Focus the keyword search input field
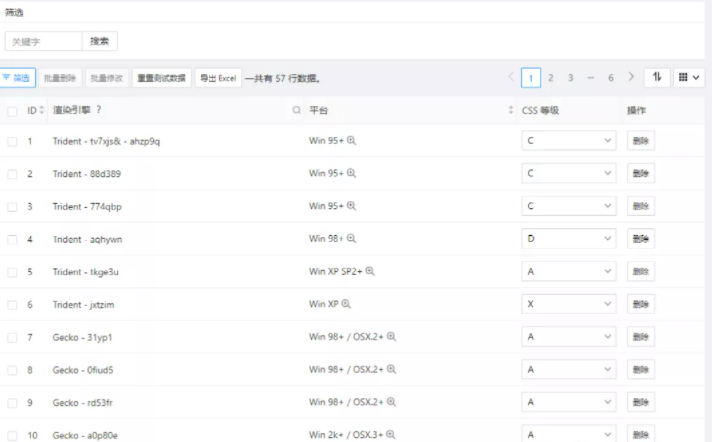 click(44, 41)
